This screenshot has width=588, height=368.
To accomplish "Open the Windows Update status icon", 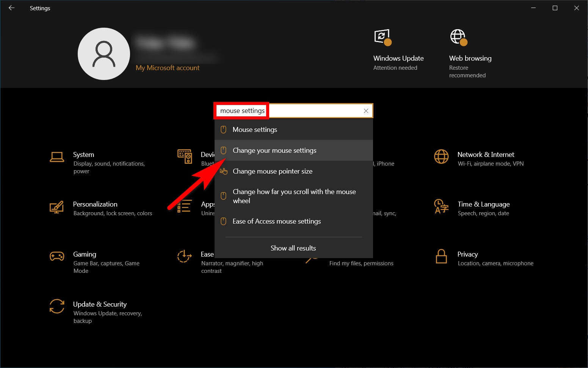I will [382, 37].
